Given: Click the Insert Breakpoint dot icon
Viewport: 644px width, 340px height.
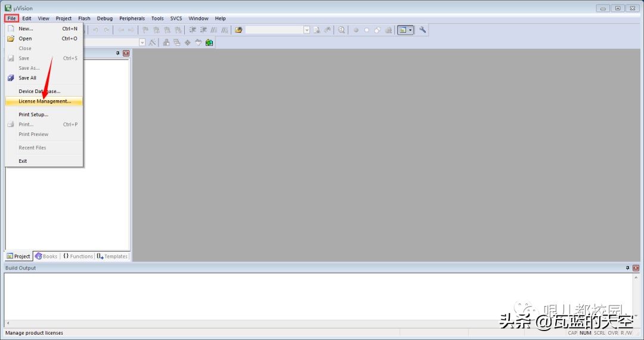Looking at the screenshot, I should tap(355, 30).
